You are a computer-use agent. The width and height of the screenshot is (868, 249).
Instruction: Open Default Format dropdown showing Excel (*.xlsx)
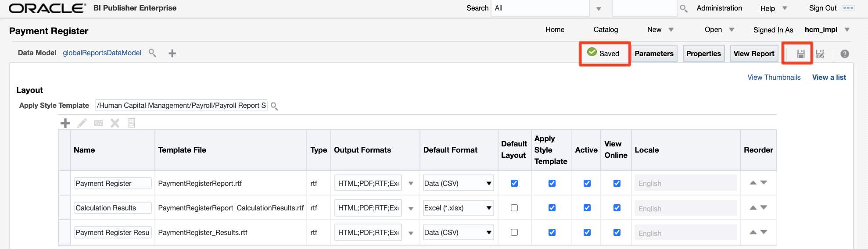458,208
